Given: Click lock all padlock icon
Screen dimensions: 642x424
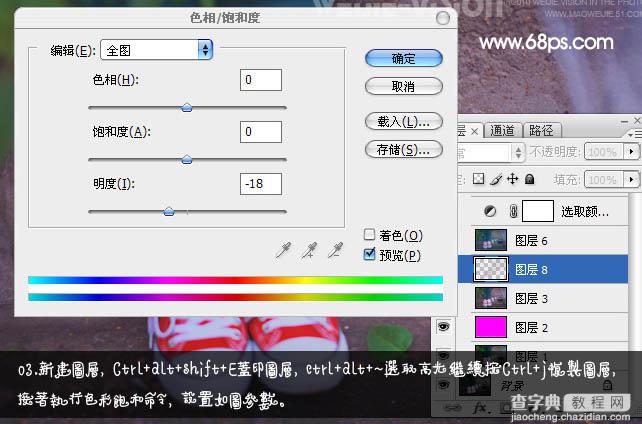Looking at the screenshot, I should click(x=529, y=179).
